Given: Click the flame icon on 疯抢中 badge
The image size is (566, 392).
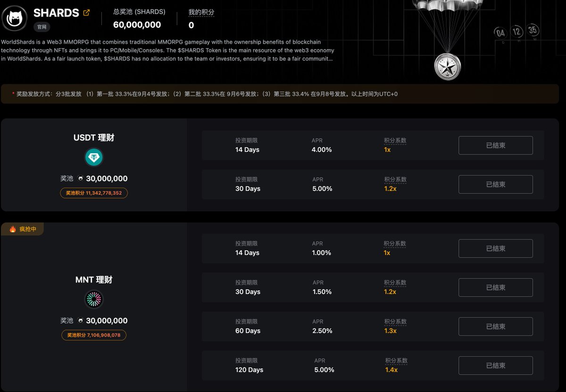Looking at the screenshot, I should click(x=13, y=229).
